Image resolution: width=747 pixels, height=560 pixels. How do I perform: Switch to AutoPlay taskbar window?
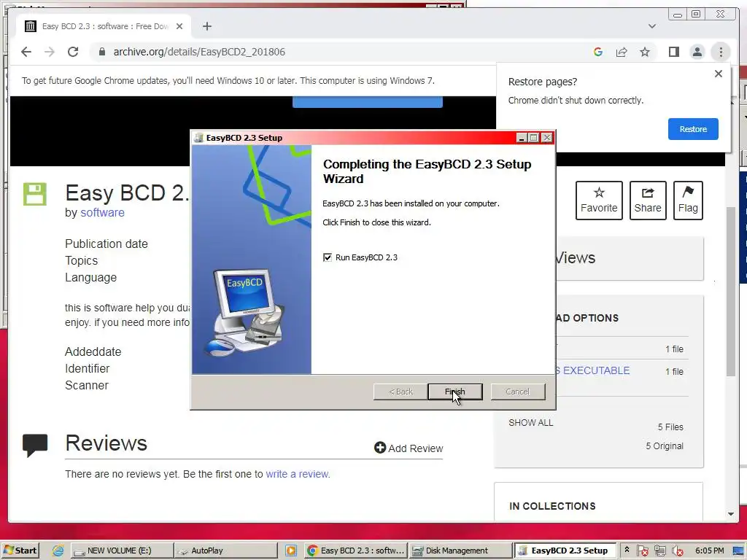tap(225, 551)
